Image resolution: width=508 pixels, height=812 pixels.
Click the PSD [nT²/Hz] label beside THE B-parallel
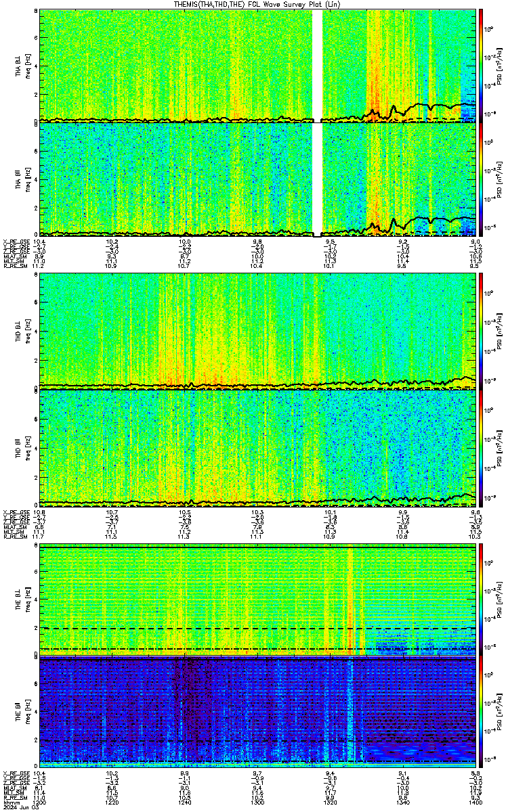pos(500,713)
